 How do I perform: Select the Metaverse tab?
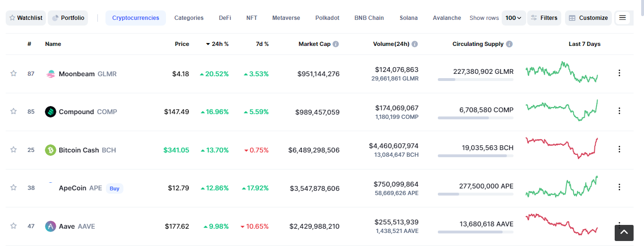pyautogui.click(x=286, y=18)
